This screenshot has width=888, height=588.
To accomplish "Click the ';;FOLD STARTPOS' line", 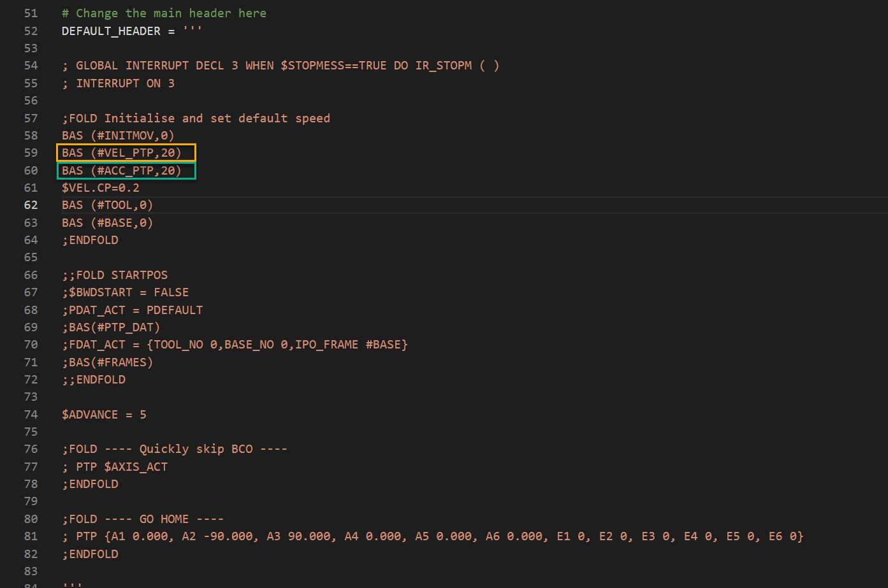I will 115,275.
